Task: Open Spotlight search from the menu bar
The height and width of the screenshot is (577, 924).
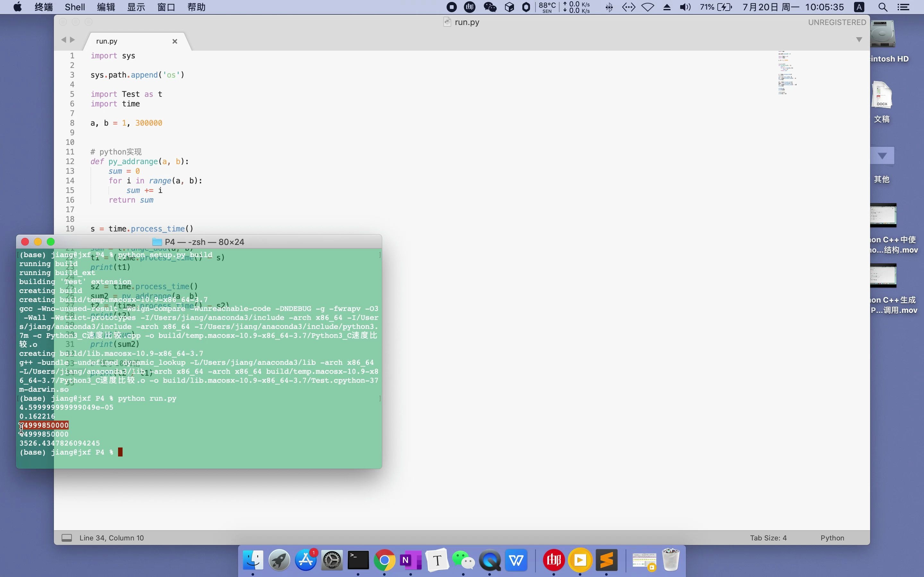Action: tap(882, 7)
